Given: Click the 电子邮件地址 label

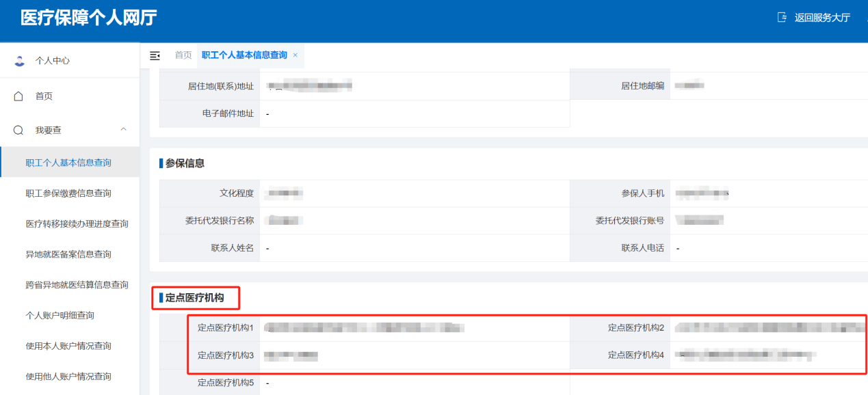Looking at the screenshot, I should (x=228, y=113).
